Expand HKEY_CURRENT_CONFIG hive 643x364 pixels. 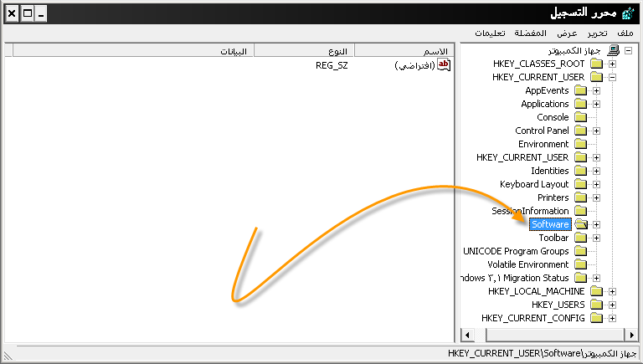pos(612,318)
